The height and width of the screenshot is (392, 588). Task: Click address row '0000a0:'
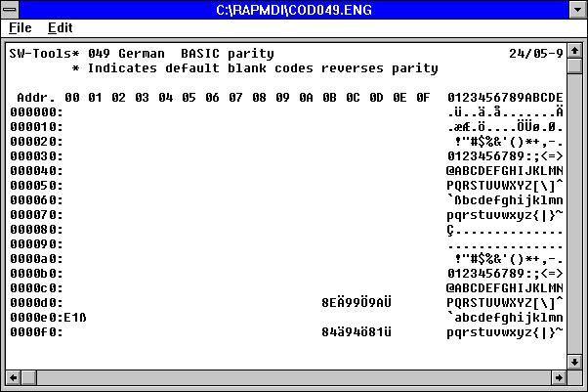36,259
